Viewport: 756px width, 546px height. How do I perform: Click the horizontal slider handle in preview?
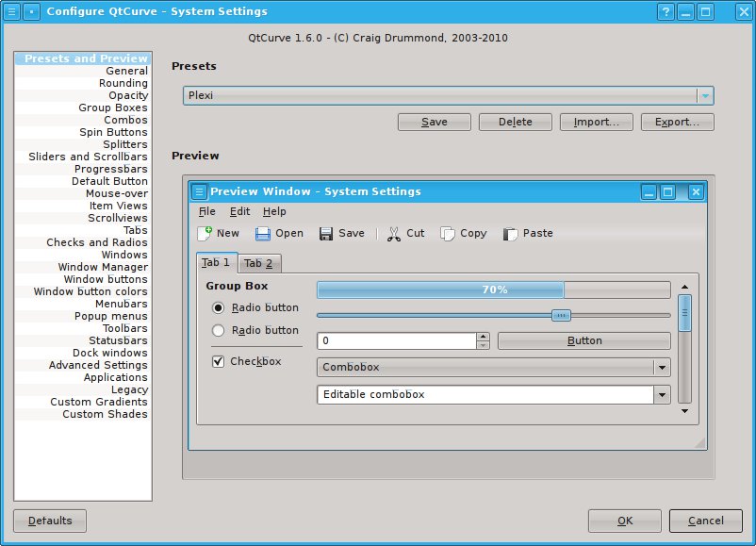(561, 316)
